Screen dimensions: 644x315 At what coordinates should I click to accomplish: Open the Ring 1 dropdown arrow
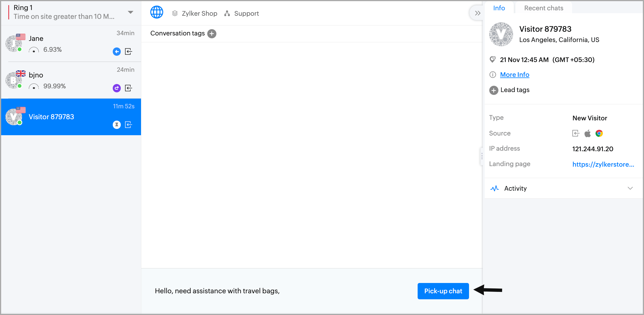click(130, 12)
